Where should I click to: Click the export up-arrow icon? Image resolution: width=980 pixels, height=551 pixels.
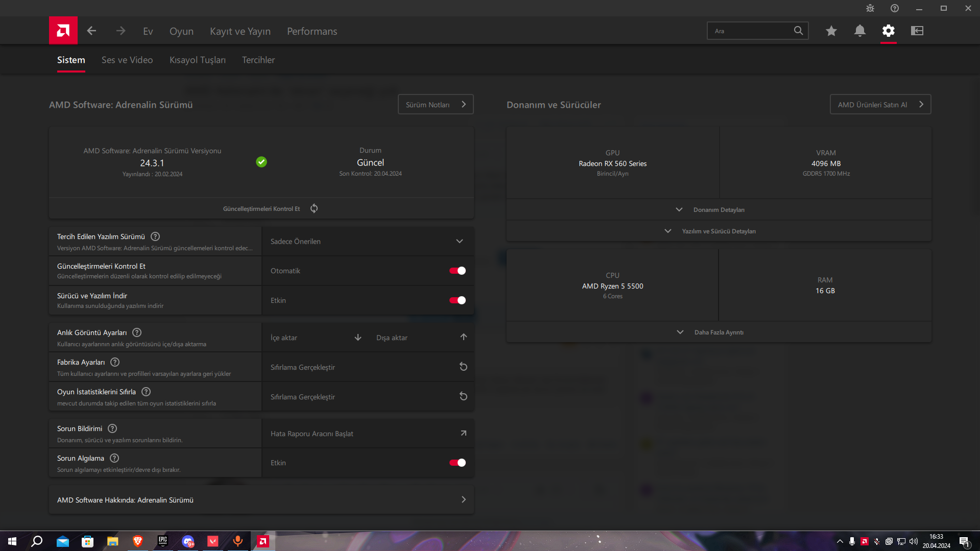463,337
